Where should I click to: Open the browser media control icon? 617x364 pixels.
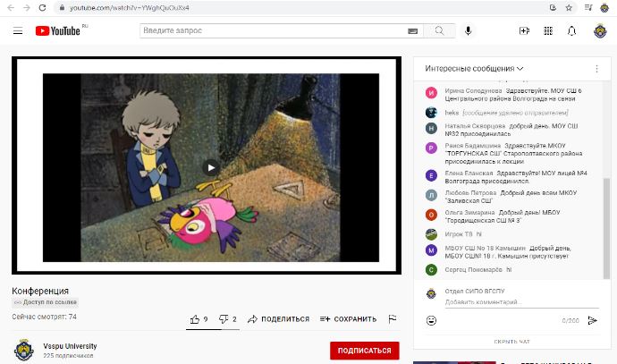click(588, 7)
